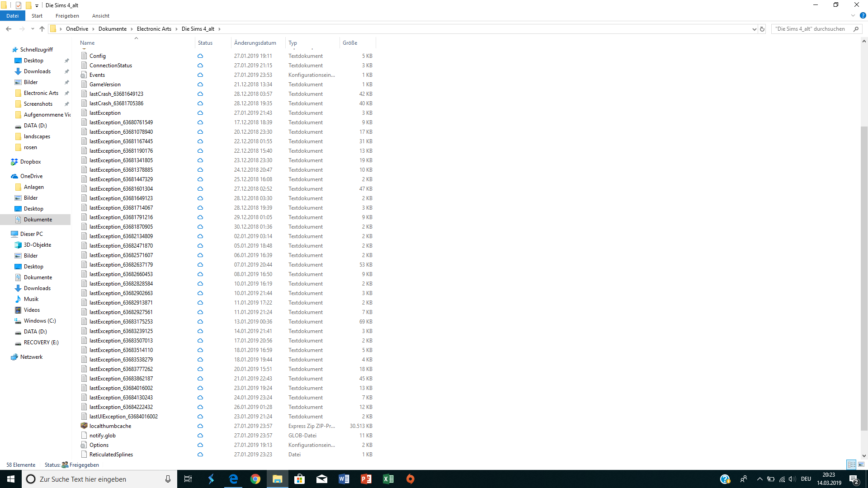Viewport: 868px width, 488px height.
Task: Launch Excel from taskbar
Action: click(x=388, y=479)
